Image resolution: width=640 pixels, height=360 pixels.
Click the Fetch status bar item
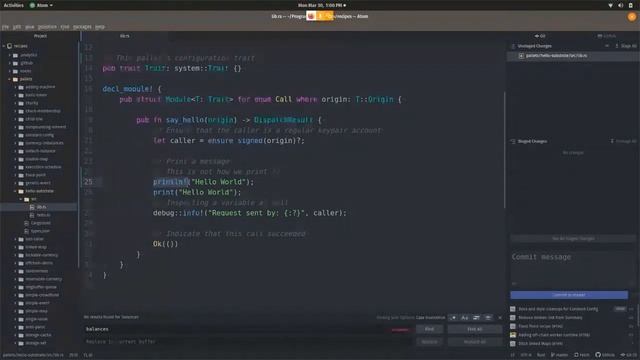coord(582,355)
